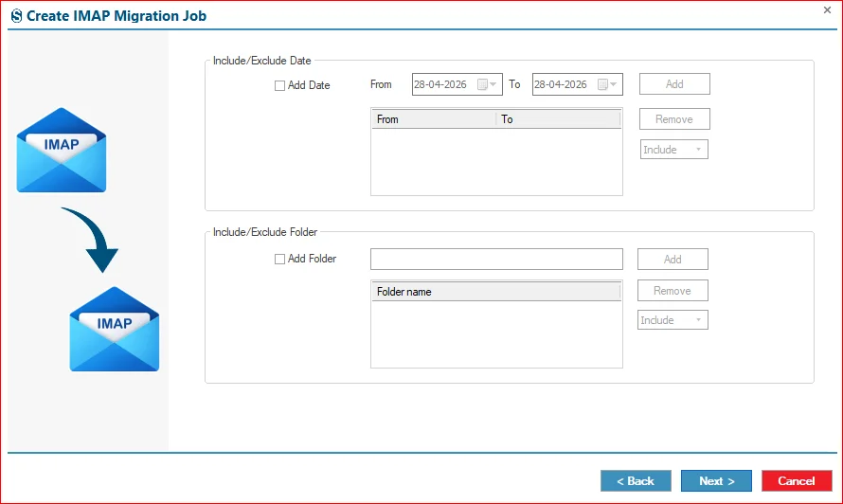
Task: Click the Folder name column header
Action: 496,292
